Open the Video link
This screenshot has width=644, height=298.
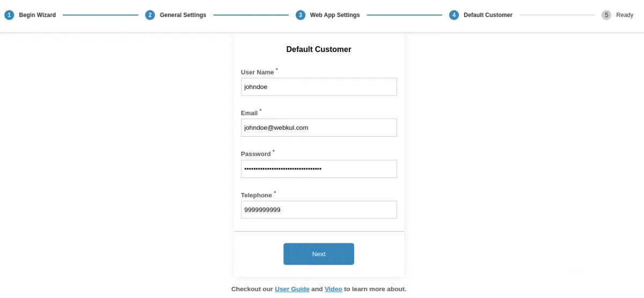(x=333, y=289)
